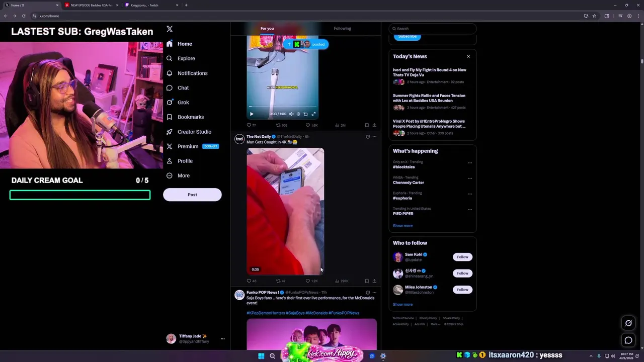
Task: Open the Grok floating button
Action: 628,323
